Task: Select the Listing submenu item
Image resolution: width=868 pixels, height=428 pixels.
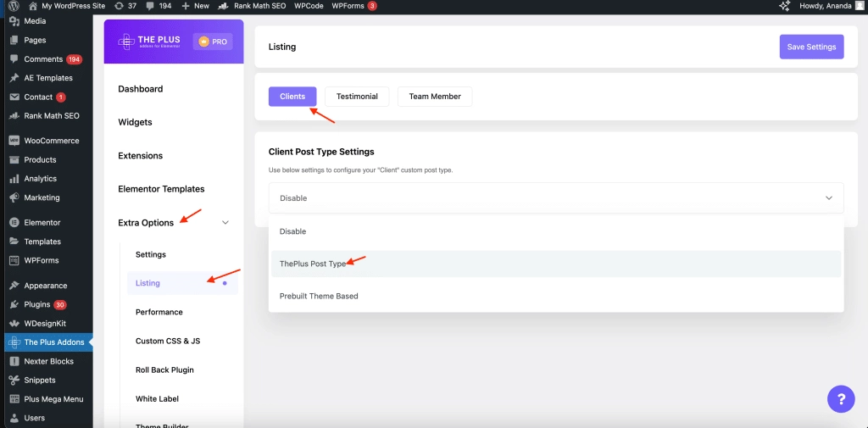Action: click(x=183, y=283)
